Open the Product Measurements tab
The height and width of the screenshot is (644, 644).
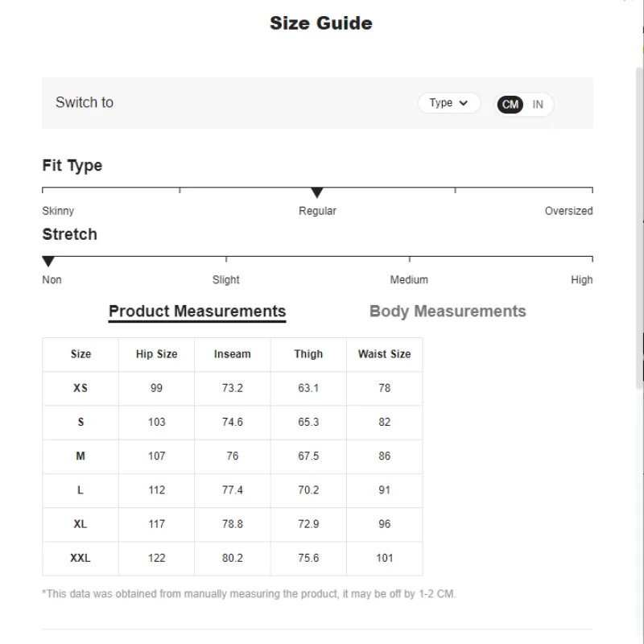(x=197, y=312)
